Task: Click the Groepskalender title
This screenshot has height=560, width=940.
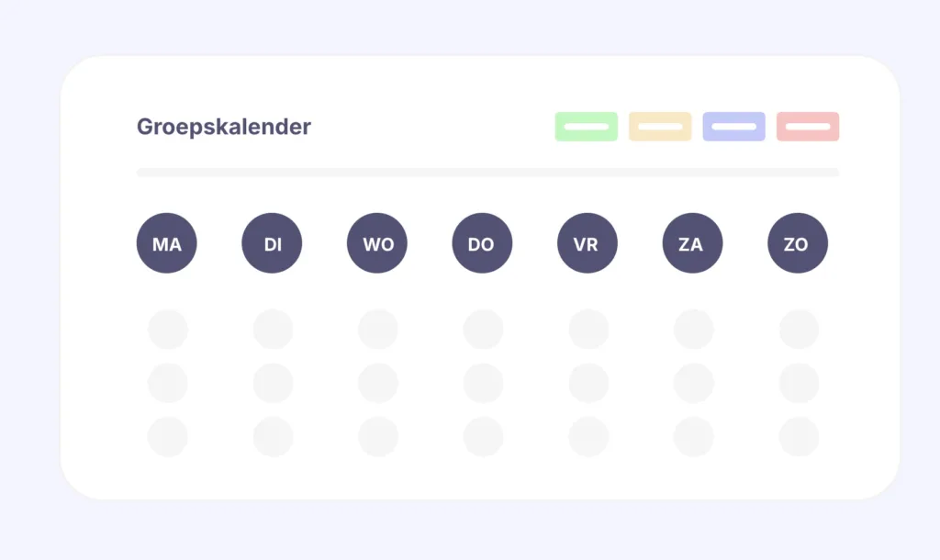Action: pyautogui.click(x=224, y=127)
